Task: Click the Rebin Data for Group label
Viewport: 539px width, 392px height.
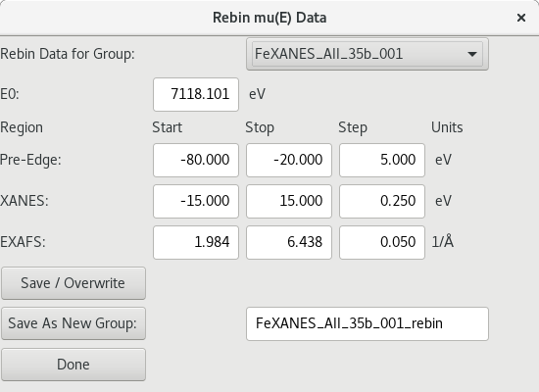Action: [68, 54]
